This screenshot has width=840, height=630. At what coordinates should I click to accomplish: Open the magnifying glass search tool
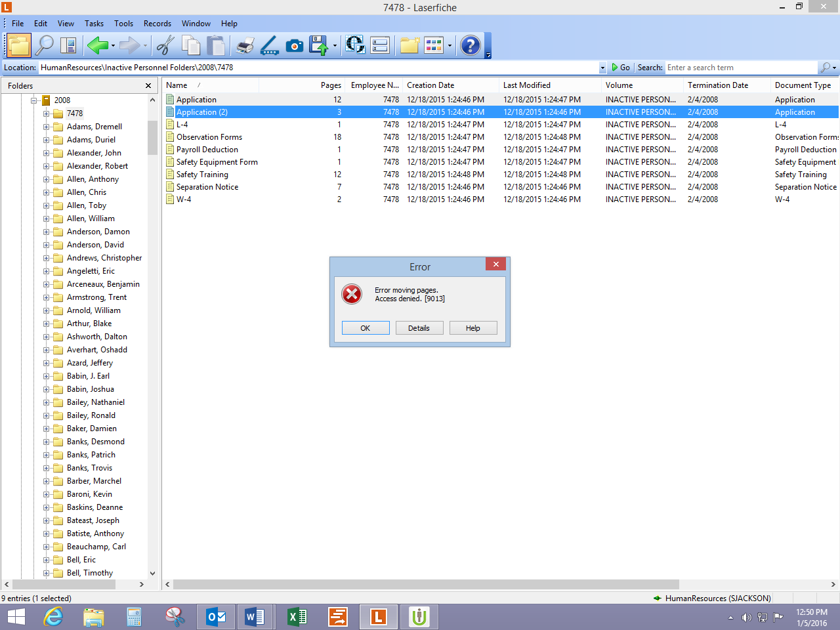click(x=45, y=45)
